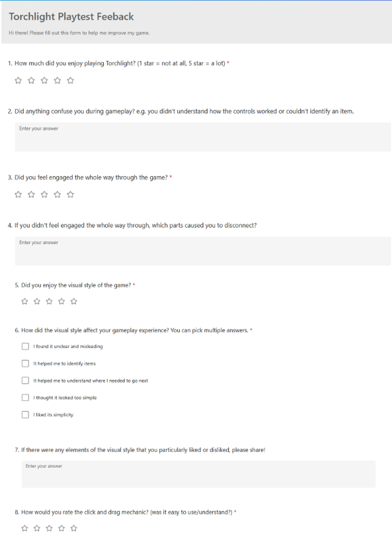Focus the answer box about gameplay confusion
The width and height of the screenshot is (392, 538).
(203, 137)
